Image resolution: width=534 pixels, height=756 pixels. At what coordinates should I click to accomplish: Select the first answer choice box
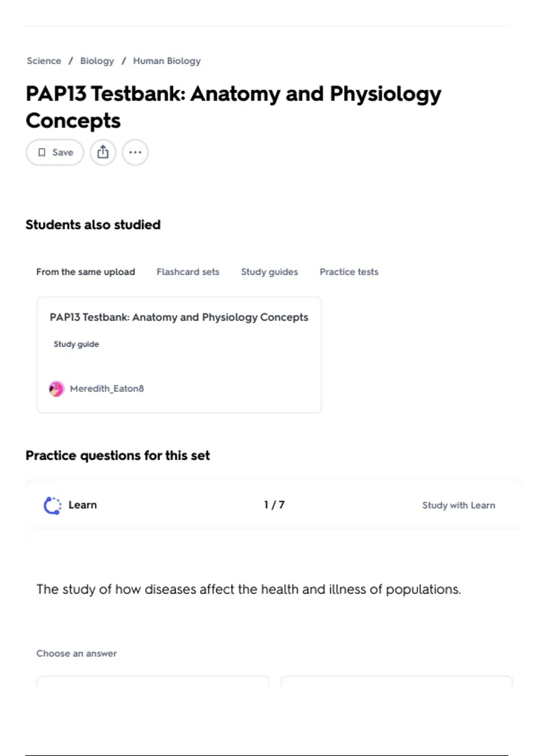[153, 681]
